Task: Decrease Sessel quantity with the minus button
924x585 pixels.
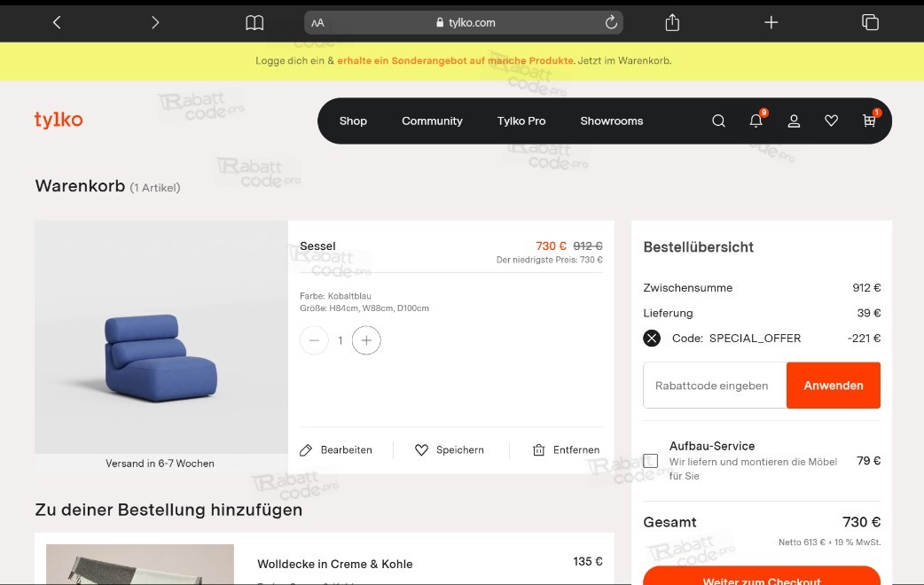Action: click(314, 340)
